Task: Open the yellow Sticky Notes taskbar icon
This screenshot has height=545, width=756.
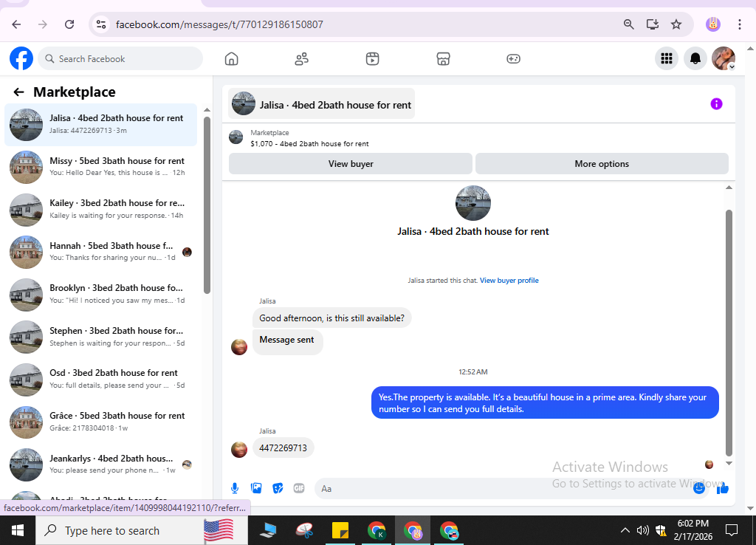Action: (340, 530)
